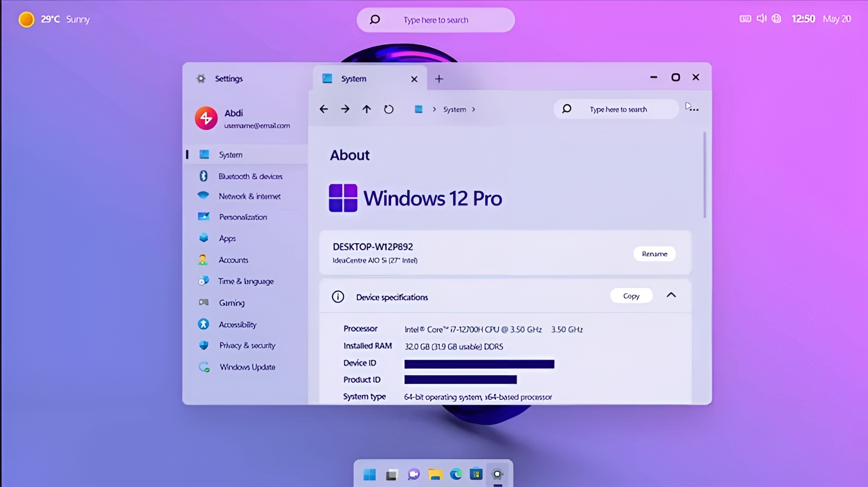Open a new Settings tab
Image resolution: width=868 pixels, height=487 pixels.
tap(439, 78)
